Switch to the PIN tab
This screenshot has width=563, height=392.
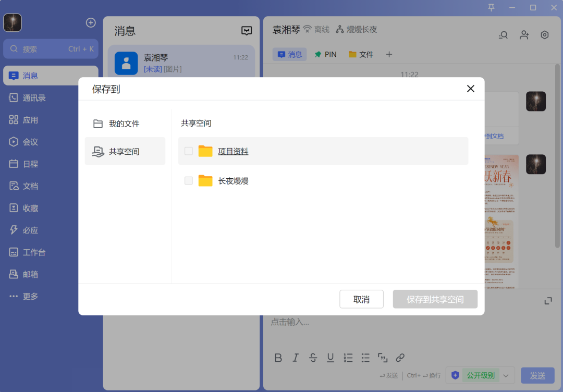[x=325, y=54]
